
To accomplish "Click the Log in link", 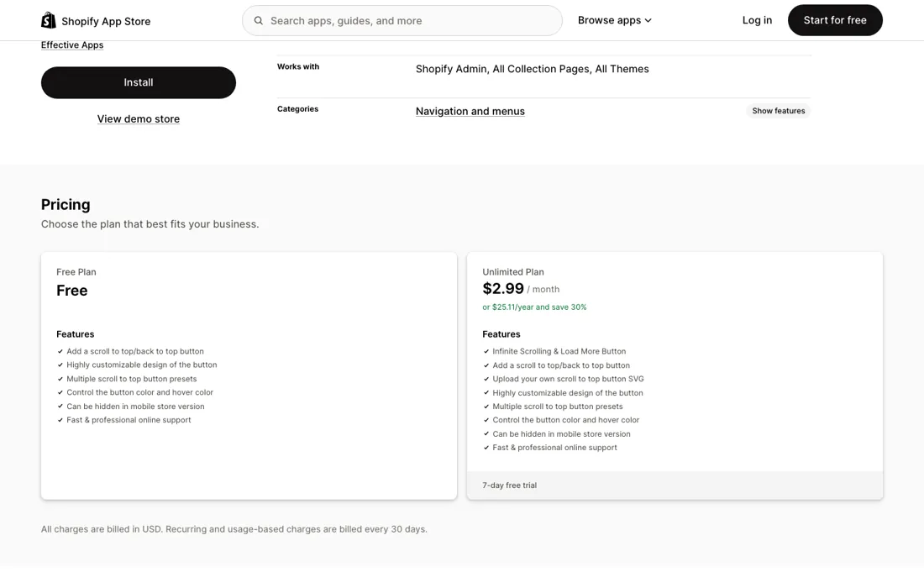I will (757, 20).
